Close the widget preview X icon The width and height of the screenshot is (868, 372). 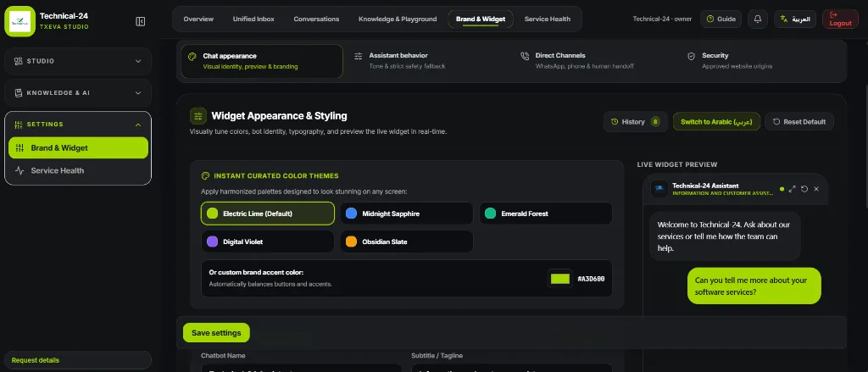coord(816,189)
